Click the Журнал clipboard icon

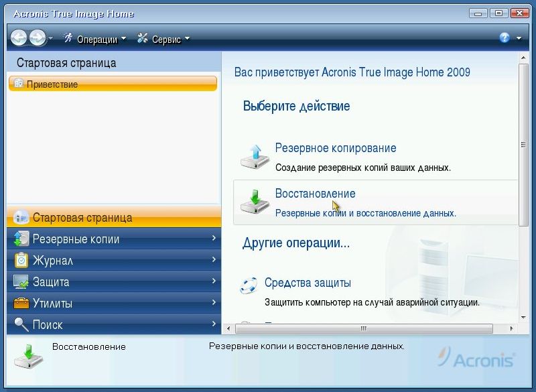pos(21,260)
